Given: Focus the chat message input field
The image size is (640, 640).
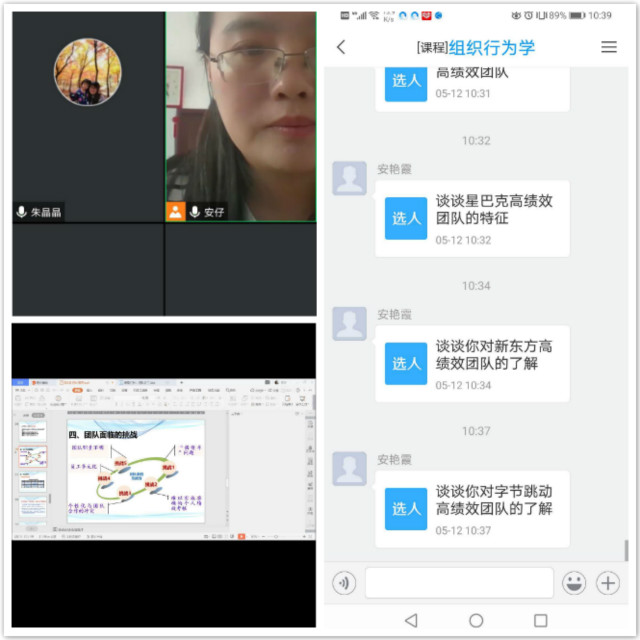Looking at the screenshot, I should point(459,582).
